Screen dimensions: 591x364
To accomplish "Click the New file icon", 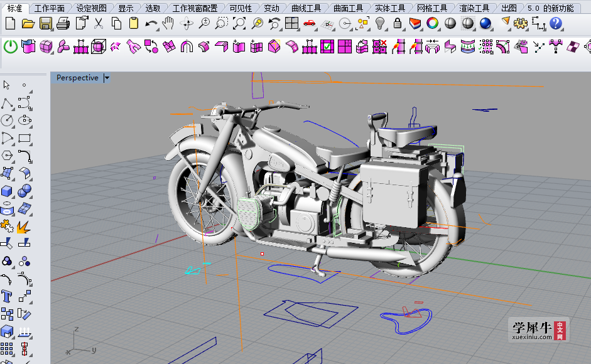I will pyautogui.click(x=10, y=24).
